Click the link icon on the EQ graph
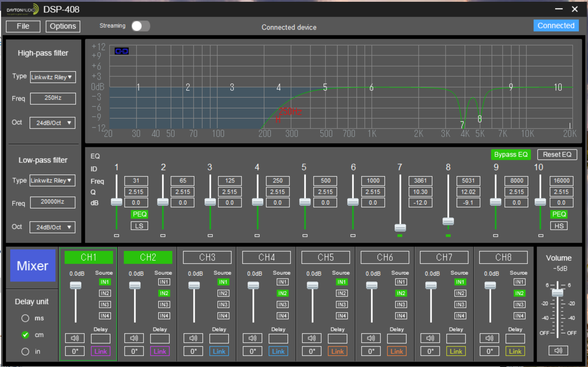This screenshot has width=588, height=367. (x=122, y=51)
